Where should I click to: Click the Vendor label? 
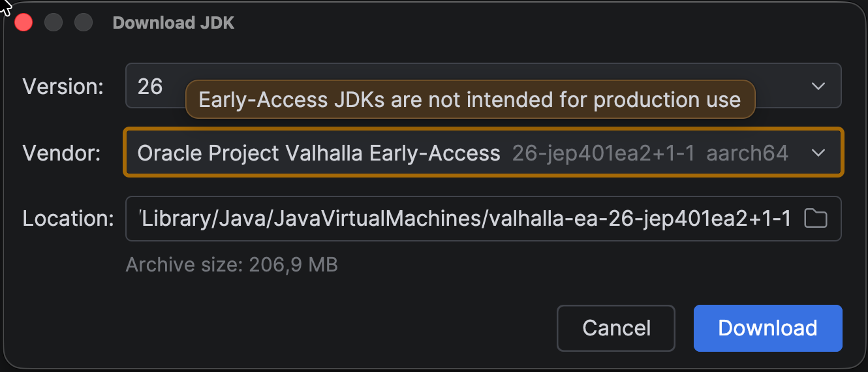(x=62, y=153)
